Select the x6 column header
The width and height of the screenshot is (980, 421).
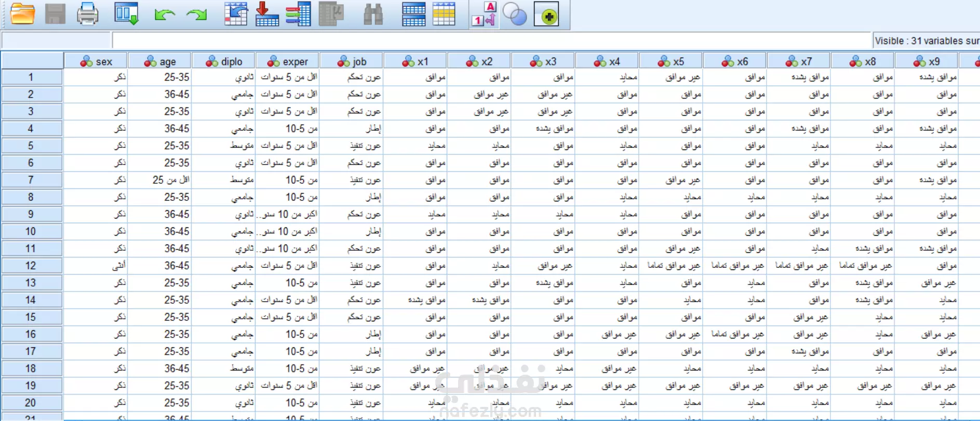click(x=735, y=61)
